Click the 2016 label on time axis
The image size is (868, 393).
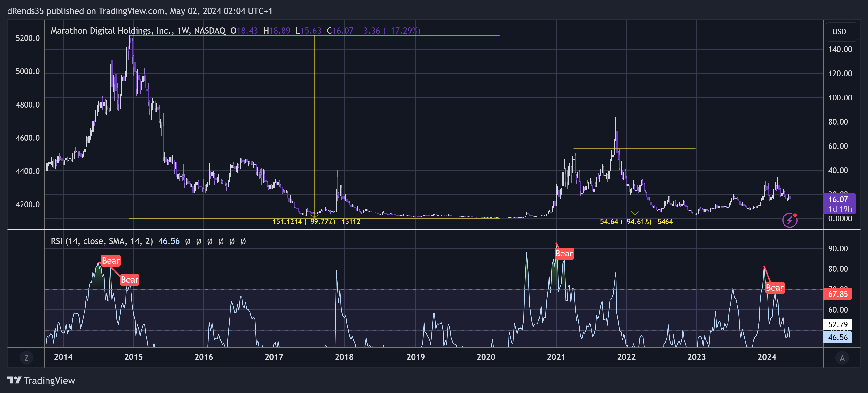coord(204,357)
